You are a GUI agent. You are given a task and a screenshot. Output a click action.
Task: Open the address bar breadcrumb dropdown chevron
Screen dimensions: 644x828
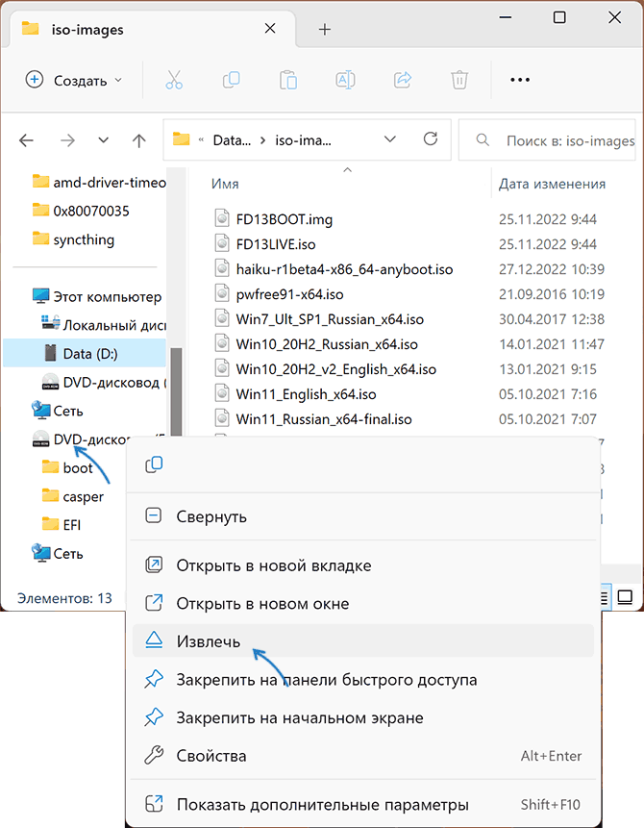pos(390,138)
